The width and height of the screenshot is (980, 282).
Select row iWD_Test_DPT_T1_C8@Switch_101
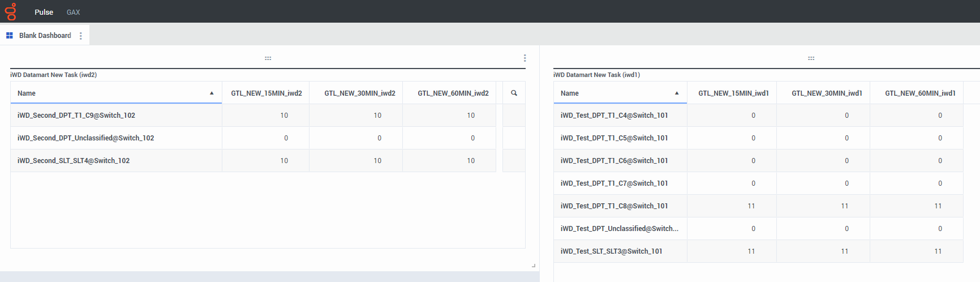coord(614,206)
